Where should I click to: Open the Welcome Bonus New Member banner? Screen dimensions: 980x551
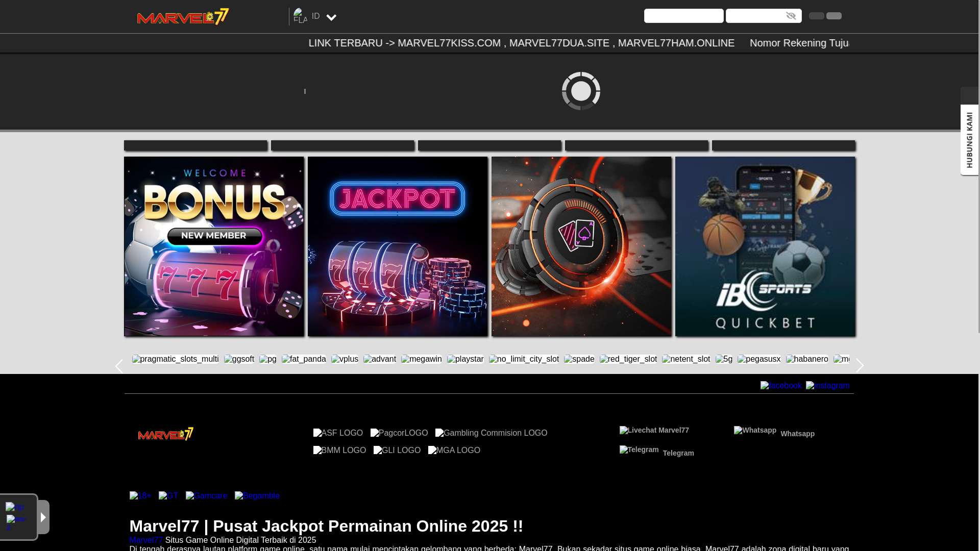tap(214, 246)
